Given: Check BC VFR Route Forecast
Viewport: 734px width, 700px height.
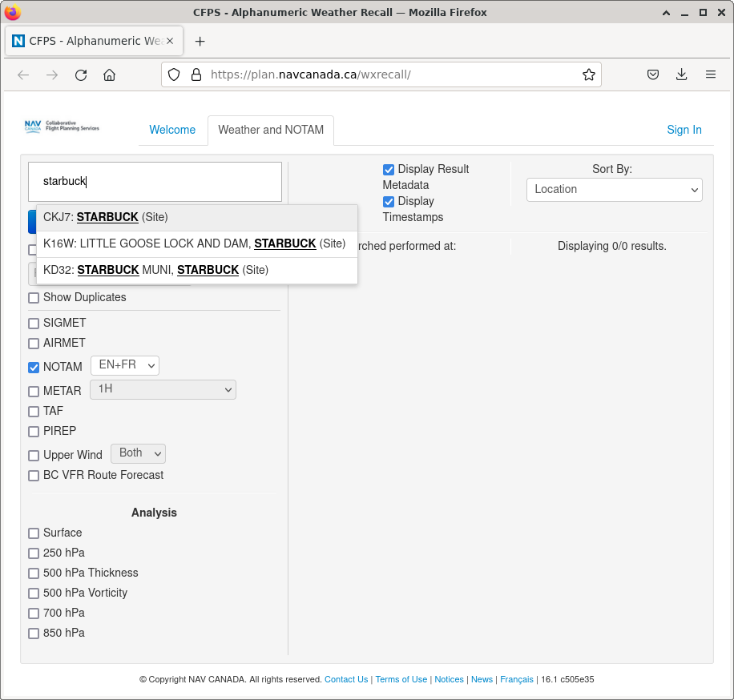Looking at the screenshot, I should 34,476.
